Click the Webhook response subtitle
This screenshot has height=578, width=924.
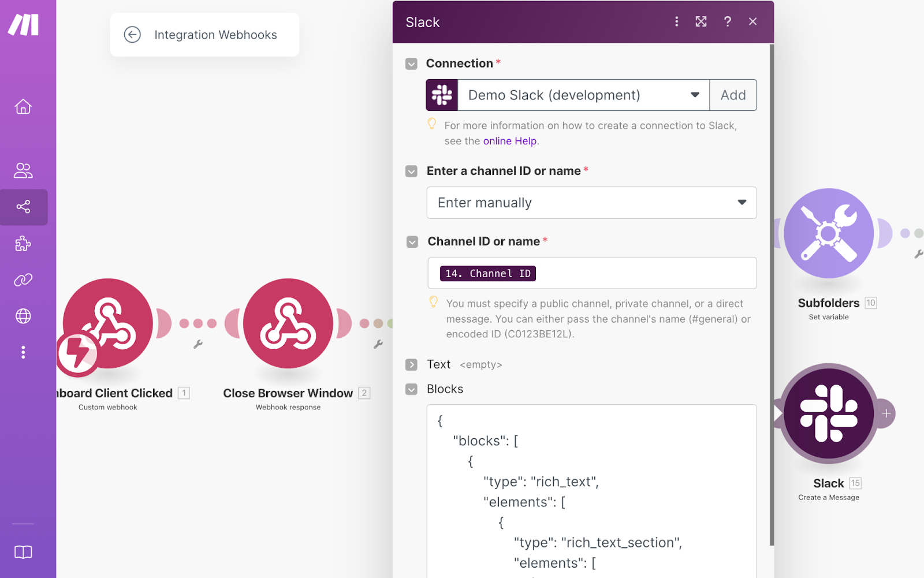pos(288,407)
